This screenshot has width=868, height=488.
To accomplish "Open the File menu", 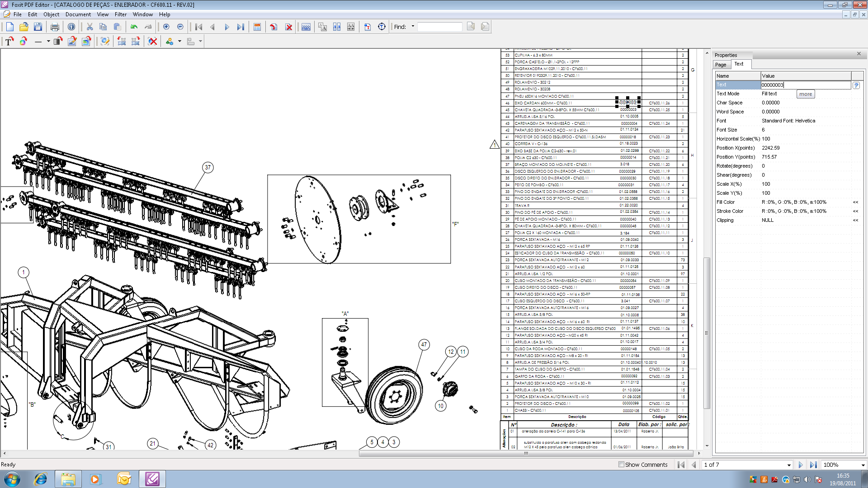I will (18, 14).
